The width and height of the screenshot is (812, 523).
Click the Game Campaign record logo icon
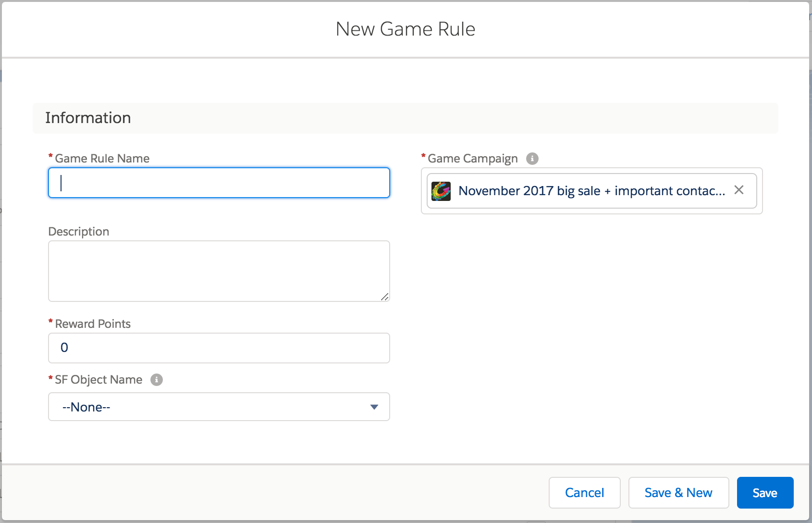[x=441, y=191]
